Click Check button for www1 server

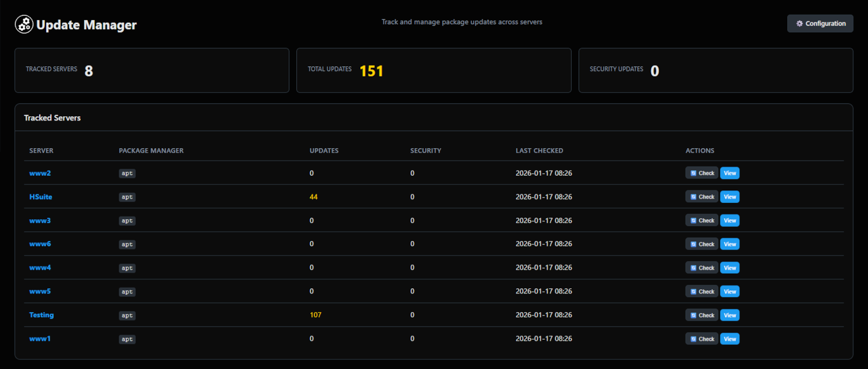pyautogui.click(x=701, y=339)
